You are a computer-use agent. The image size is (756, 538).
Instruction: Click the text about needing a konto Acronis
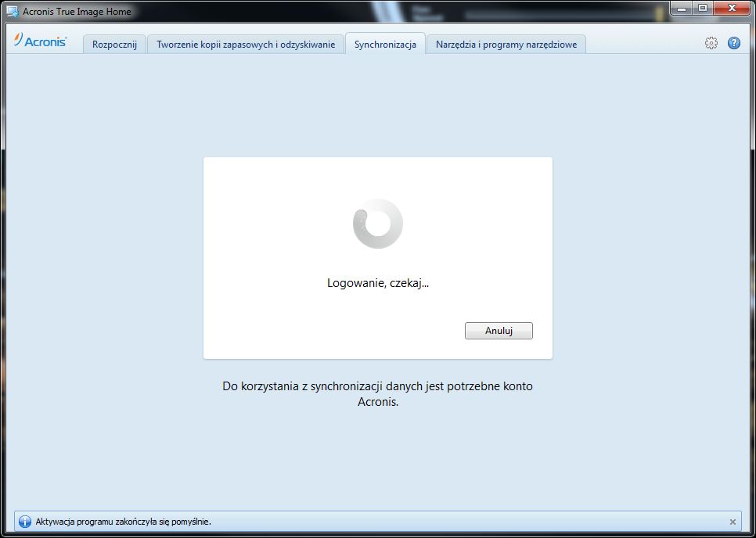pyautogui.click(x=377, y=394)
